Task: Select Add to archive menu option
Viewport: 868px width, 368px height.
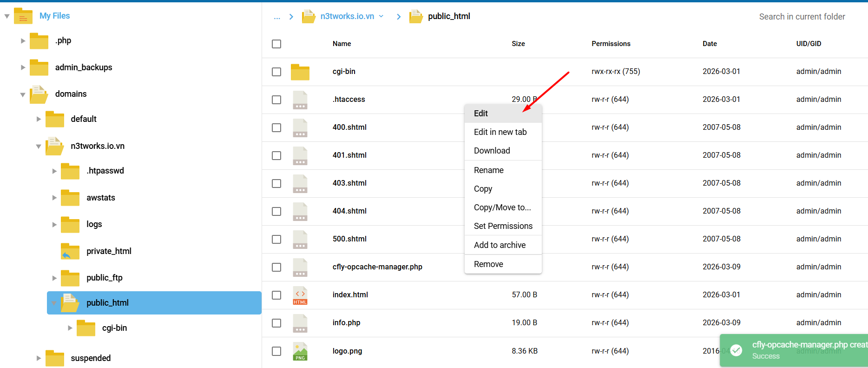Action: pos(500,245)
